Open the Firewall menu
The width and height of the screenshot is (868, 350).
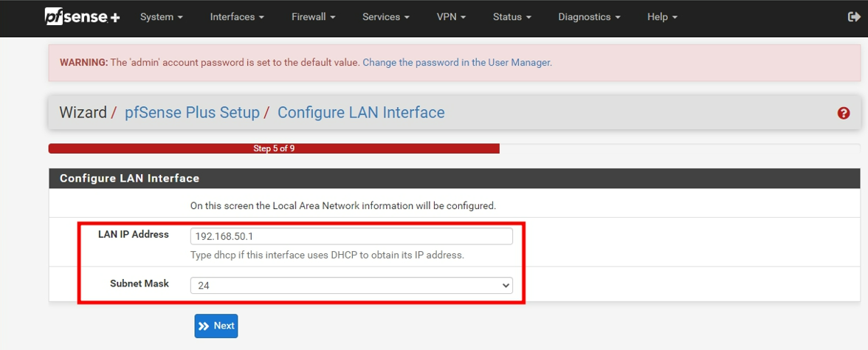click(313, 17)
